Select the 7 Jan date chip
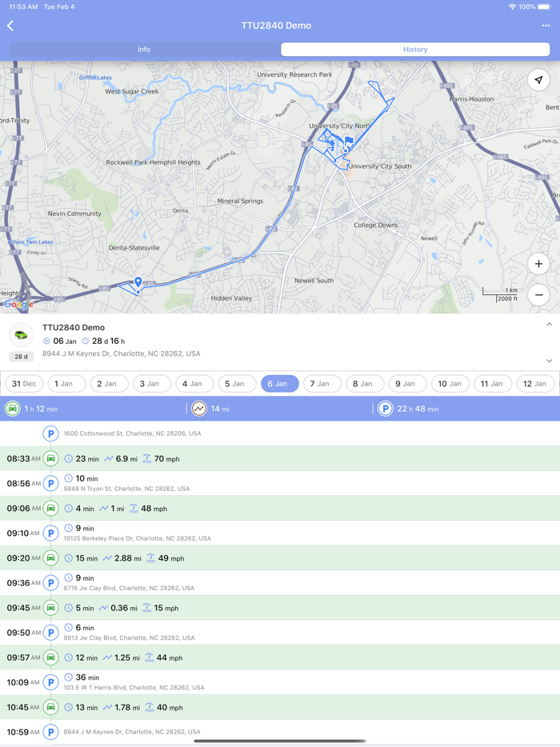 click(x=322, y=384)
